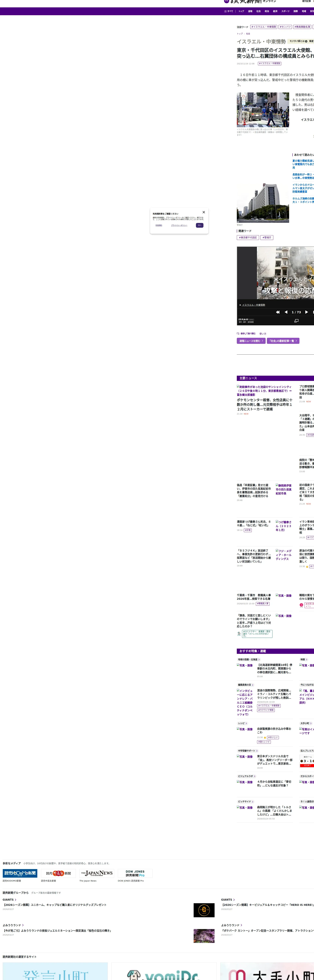The width and height of the screenshot is (314, 980).
Task: Go to トップ in navigation bar
Action: (x=241, y=11)
